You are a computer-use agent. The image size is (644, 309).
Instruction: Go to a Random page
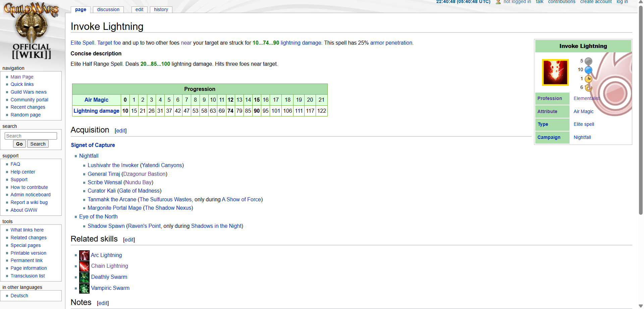pos(25,115)
